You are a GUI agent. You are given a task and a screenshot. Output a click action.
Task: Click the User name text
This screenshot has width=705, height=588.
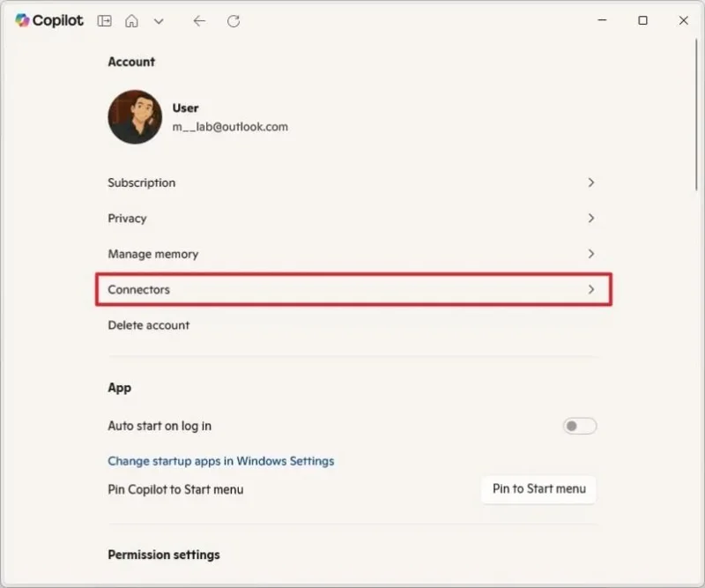tap(185, 108)
